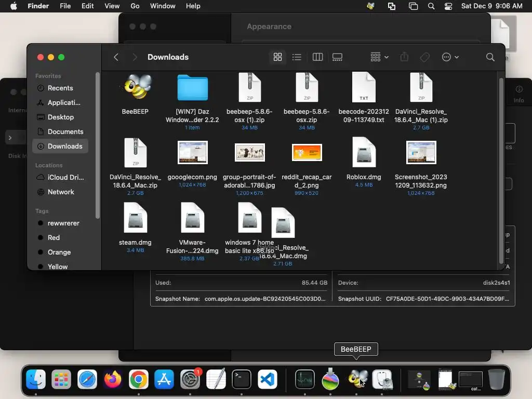The width and height of the screenshot is (532, 399).
Task: Switch Finder to list view
Action: click(297, 57)
